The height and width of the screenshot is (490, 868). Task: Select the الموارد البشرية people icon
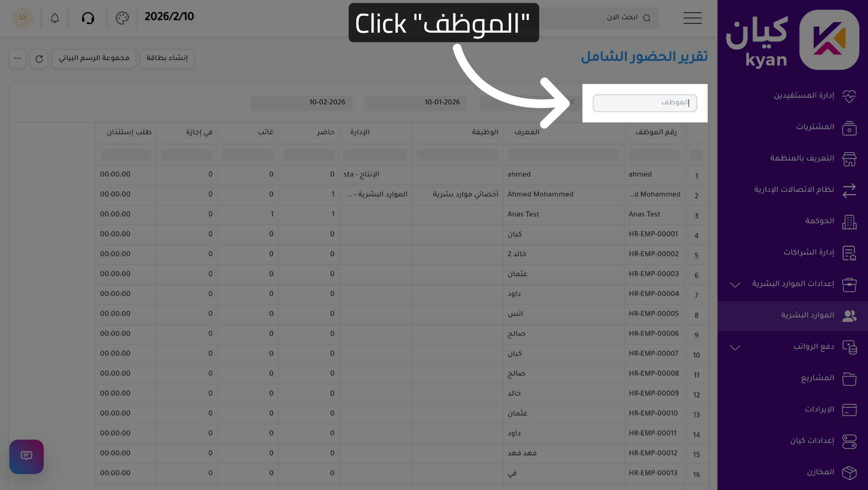point(849,316)
